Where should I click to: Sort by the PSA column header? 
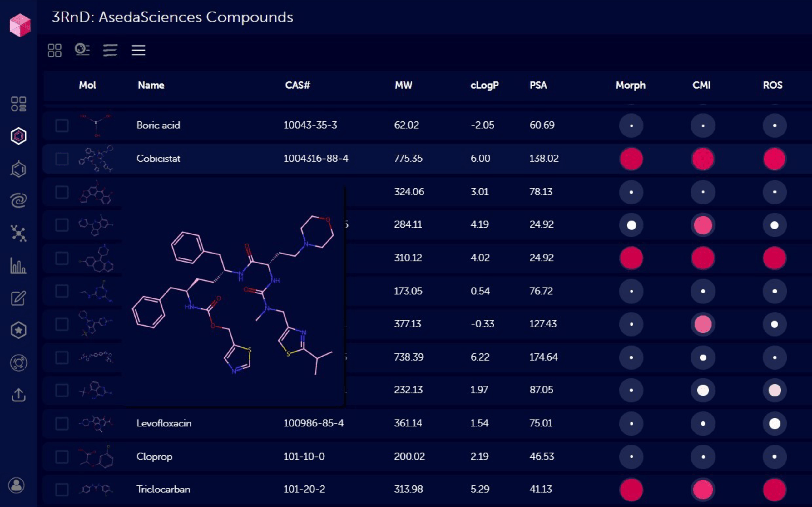click(538, 85)
